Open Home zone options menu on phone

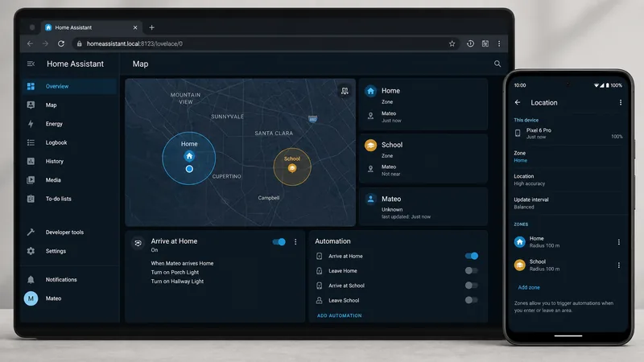click(618, 242)
